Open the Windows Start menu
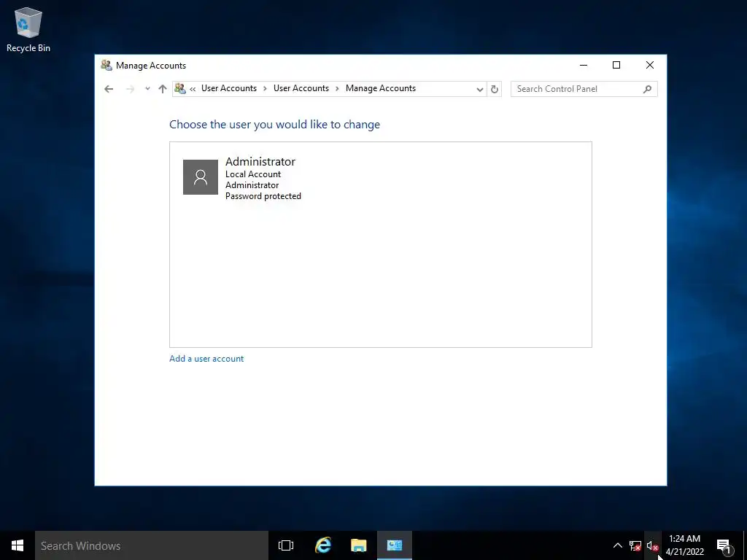The width and height of the screenshot is (747, 560). coord(18,545)
